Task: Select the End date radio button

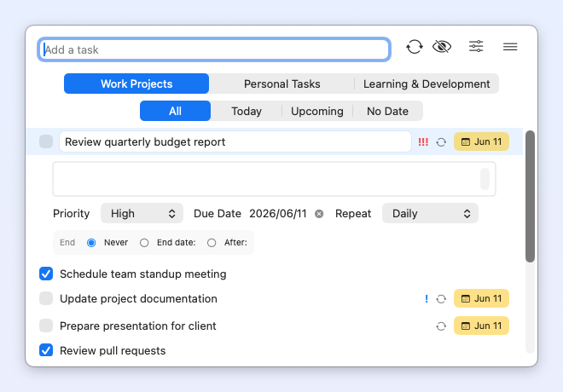Action: point(144,243)
